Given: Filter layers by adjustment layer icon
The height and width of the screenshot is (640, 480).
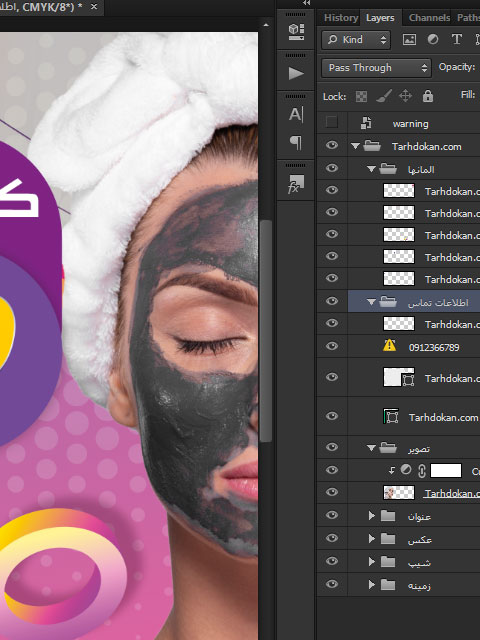Looking at the screenshot, I should click(433, 39).
